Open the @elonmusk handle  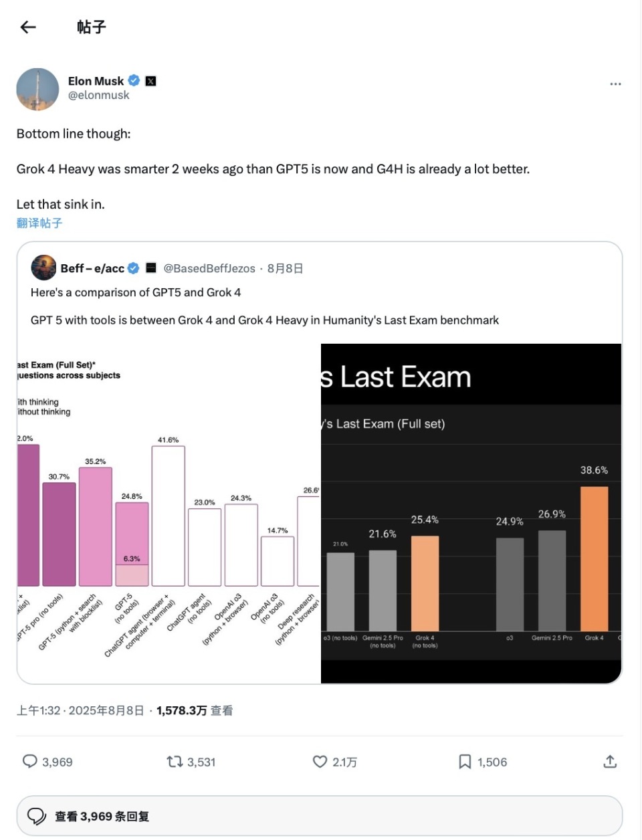pyautogui.click(x=99, y=96)
